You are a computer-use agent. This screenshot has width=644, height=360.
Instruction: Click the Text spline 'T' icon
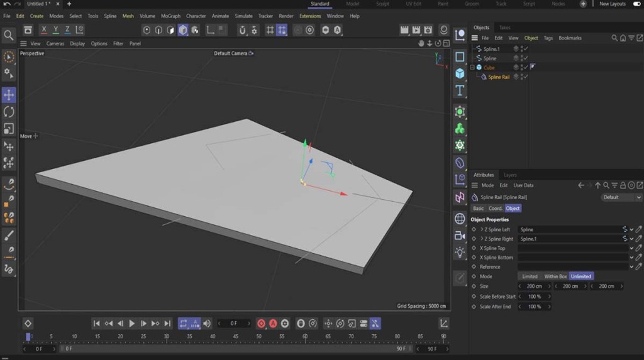tap(460, 91)
